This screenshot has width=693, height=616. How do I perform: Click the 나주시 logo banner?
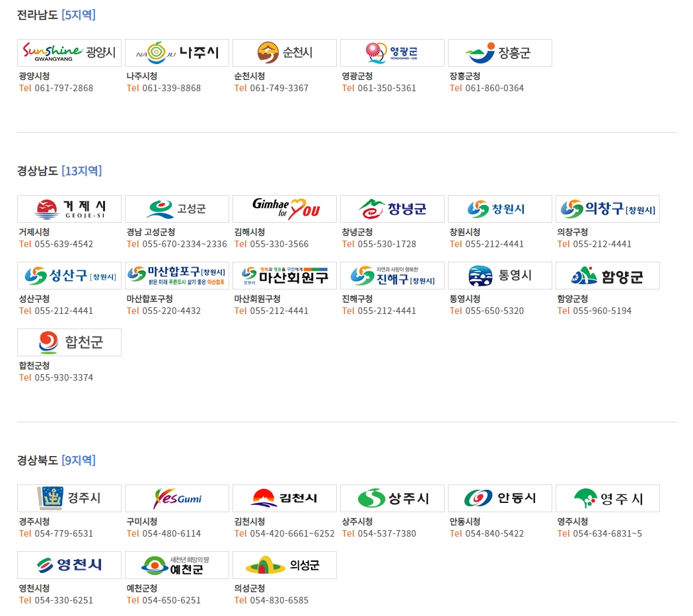point(177,53)
